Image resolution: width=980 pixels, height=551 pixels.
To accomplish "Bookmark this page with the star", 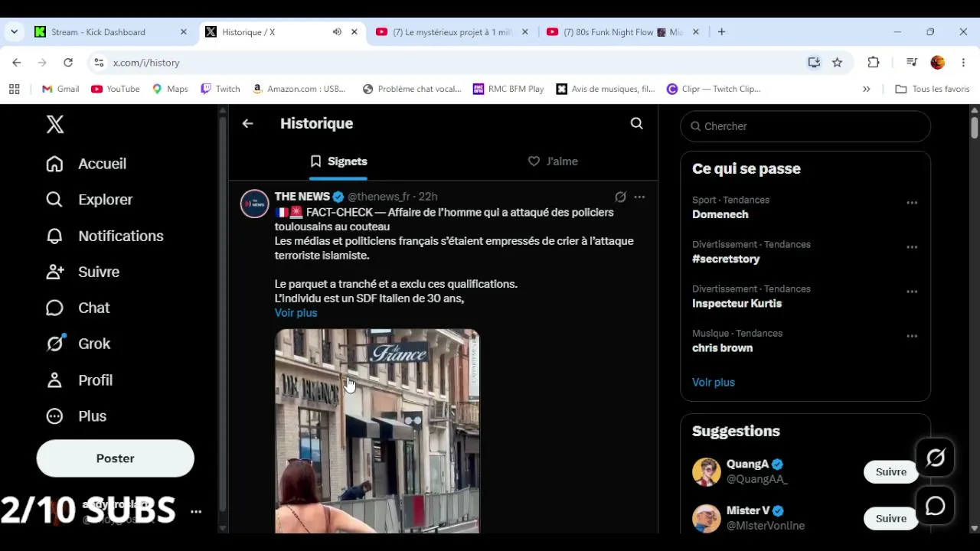I will [837, 63].
